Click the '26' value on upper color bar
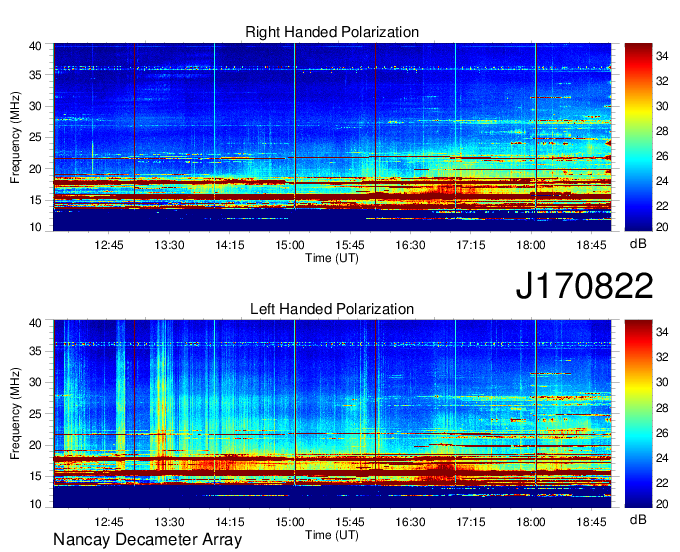This screenshot has width=680, height=552. pos(662,156)
